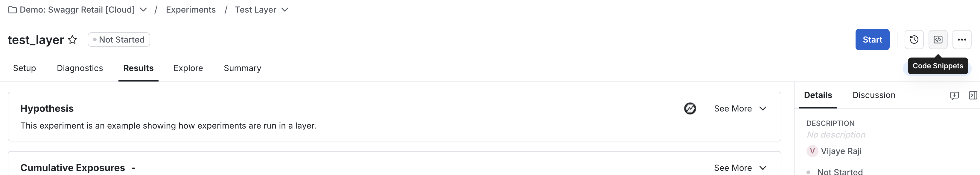Open the Code Snippets icon button
The image size is (980, 175).
point(938,40)
